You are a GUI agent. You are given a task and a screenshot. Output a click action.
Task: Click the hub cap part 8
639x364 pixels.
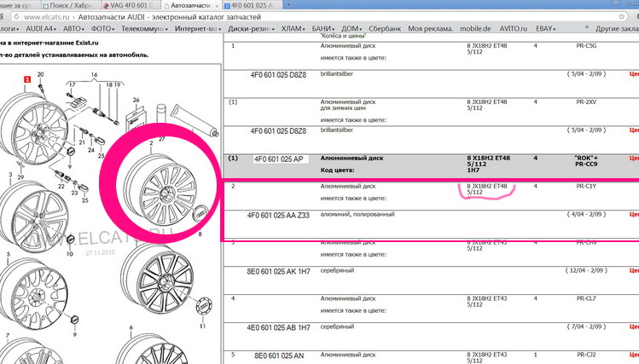(x=200, y=213)
